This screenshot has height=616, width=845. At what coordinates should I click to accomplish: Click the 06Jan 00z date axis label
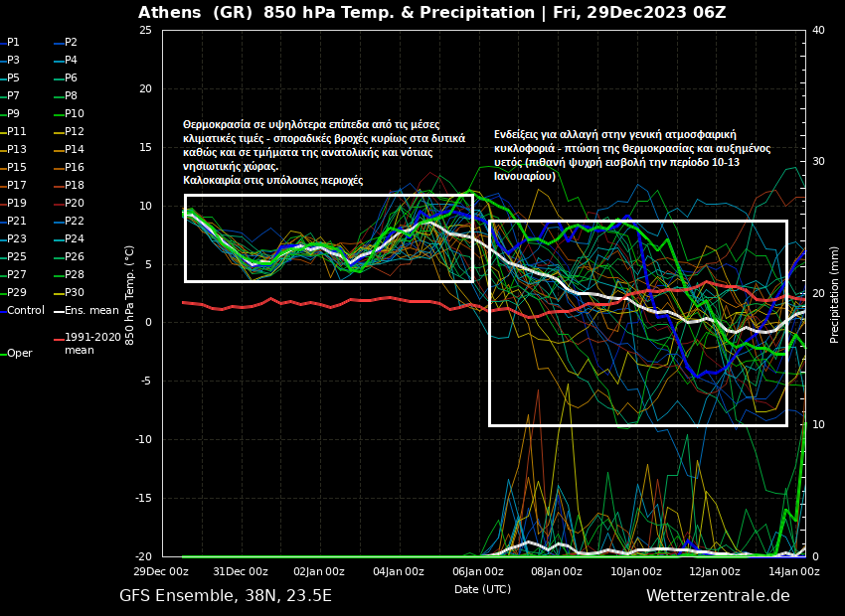[477, 571]
